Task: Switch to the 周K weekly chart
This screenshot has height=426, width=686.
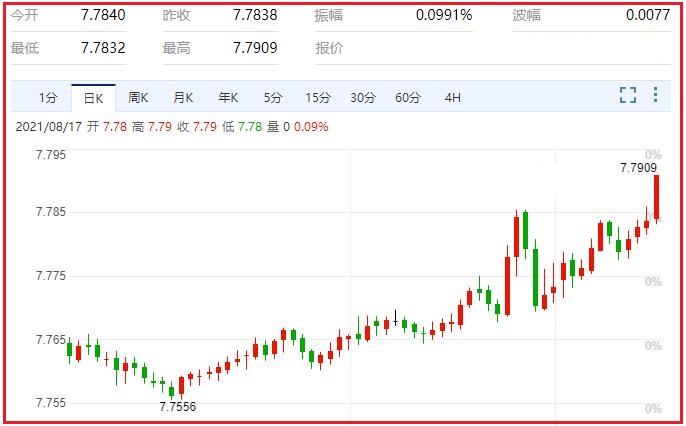Action: (138, 98)
